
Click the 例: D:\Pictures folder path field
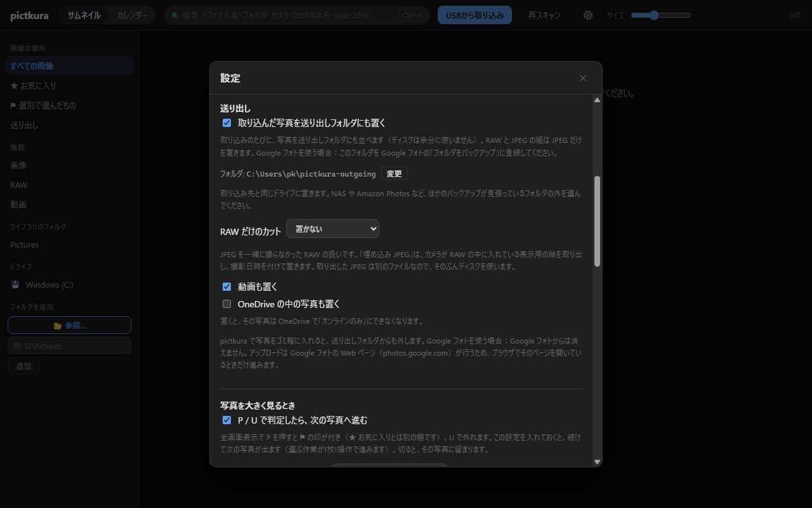[69, 345]
